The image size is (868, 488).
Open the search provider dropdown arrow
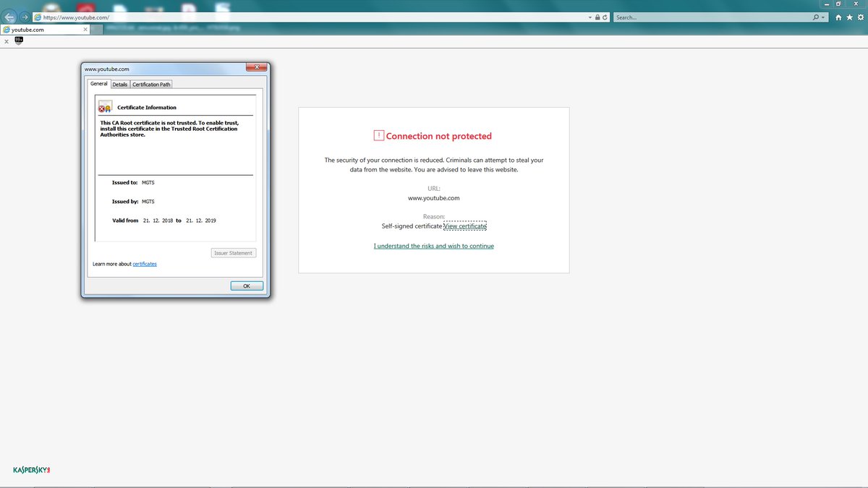[x=823, y=17]
